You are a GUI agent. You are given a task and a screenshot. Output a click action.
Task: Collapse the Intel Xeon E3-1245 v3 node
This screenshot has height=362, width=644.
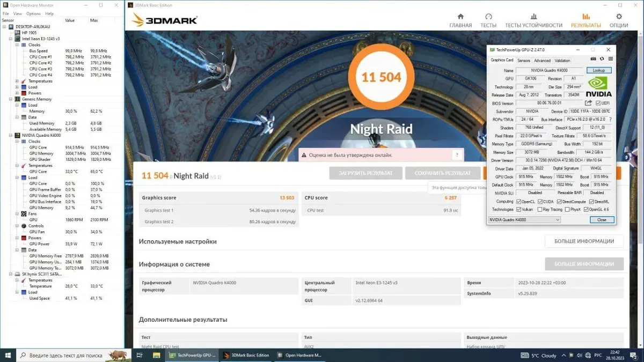click(11, 39)
